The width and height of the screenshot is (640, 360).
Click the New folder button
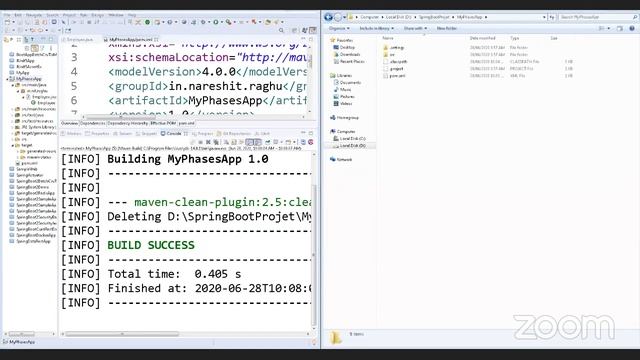[x=447, y=29]
